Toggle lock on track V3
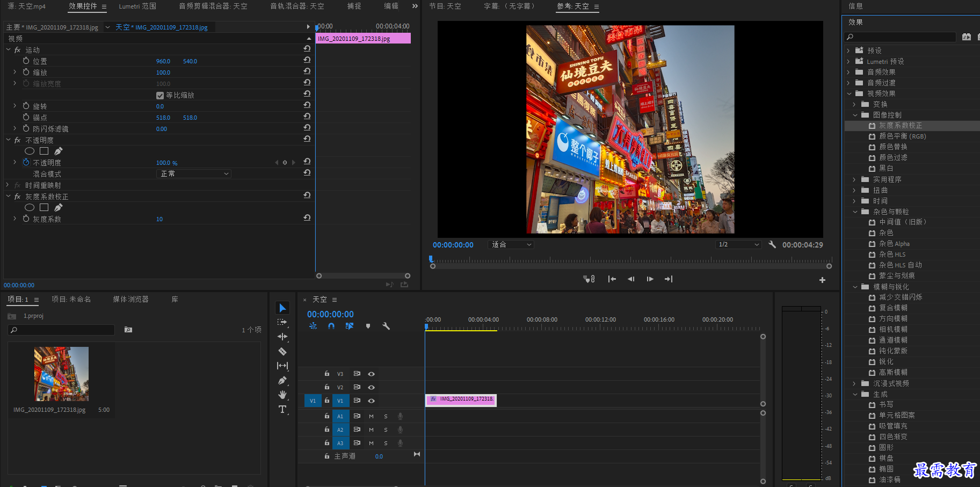Image resolution: width=980 pixels, height=487 pixels. [326, 373]
